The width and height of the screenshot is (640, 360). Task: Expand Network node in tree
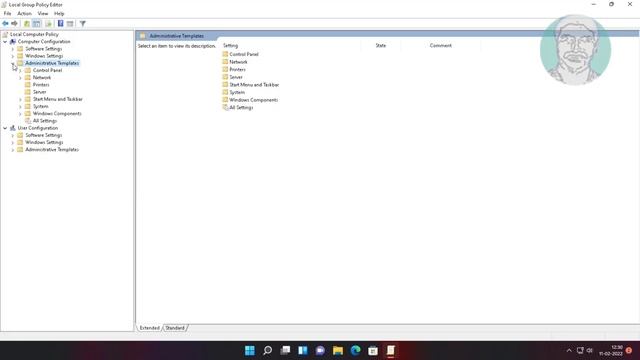click(x=20, y=78)
